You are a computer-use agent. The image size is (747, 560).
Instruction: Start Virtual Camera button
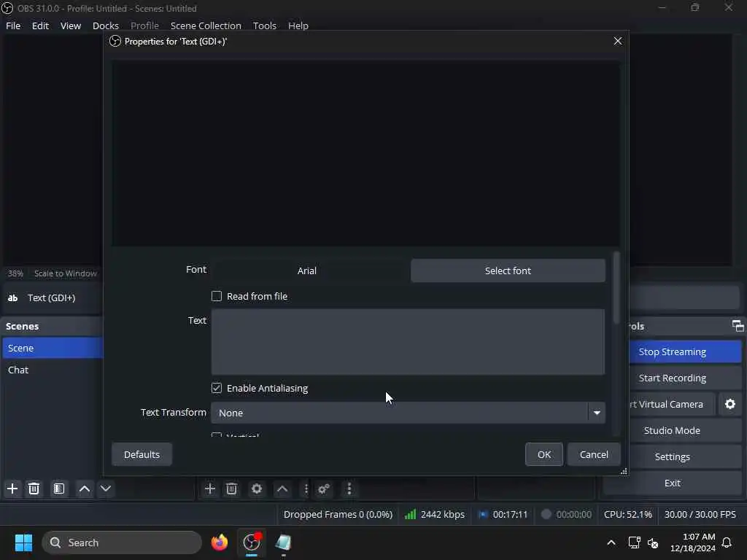671,404
